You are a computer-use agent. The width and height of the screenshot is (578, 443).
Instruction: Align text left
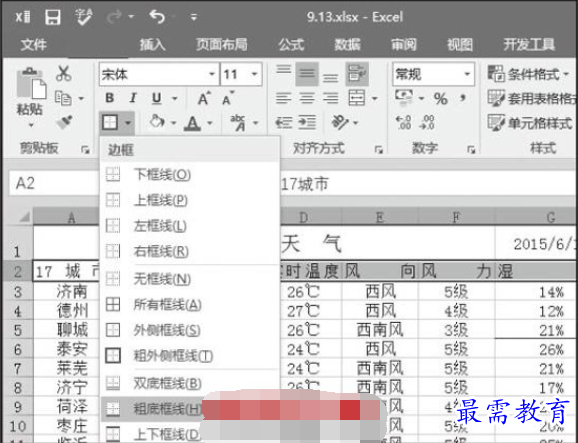(283, 98)
